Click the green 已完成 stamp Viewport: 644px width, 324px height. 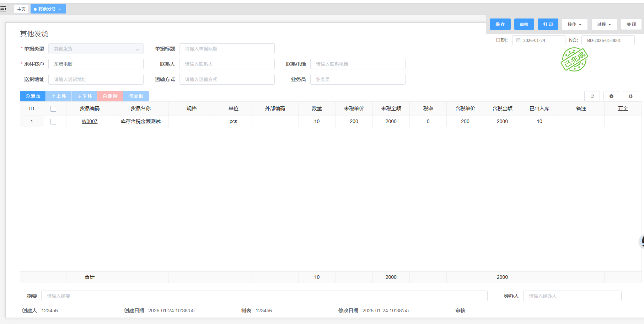(x=574, y=60)
